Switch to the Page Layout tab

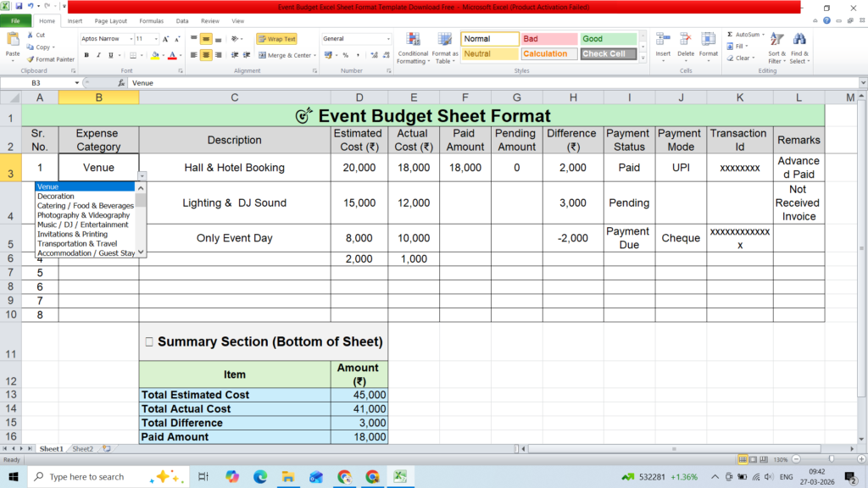111,21
